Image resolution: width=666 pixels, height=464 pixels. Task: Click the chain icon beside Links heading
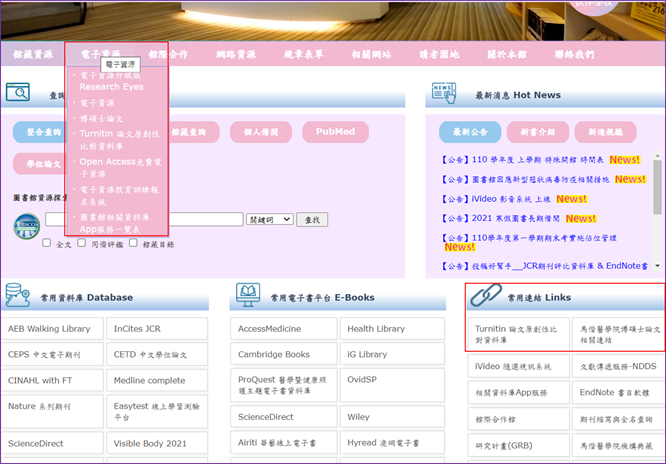click(486, 295)
